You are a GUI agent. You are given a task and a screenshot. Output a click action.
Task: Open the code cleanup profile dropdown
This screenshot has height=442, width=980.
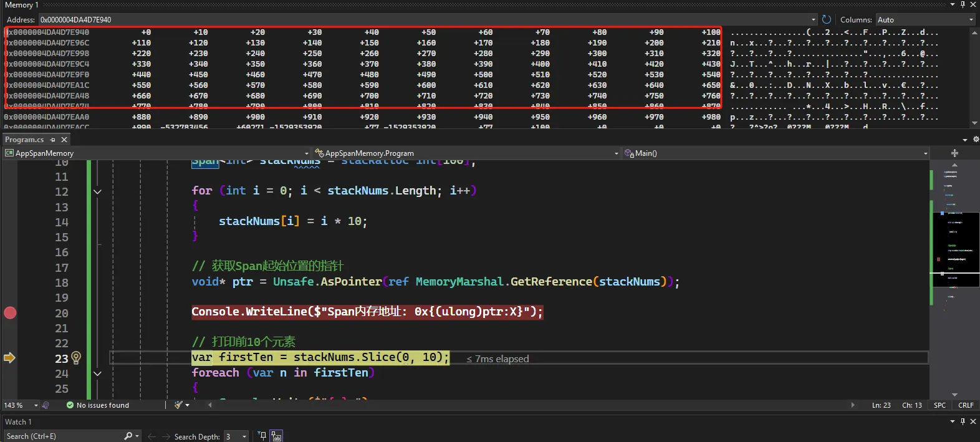point(187,405)
